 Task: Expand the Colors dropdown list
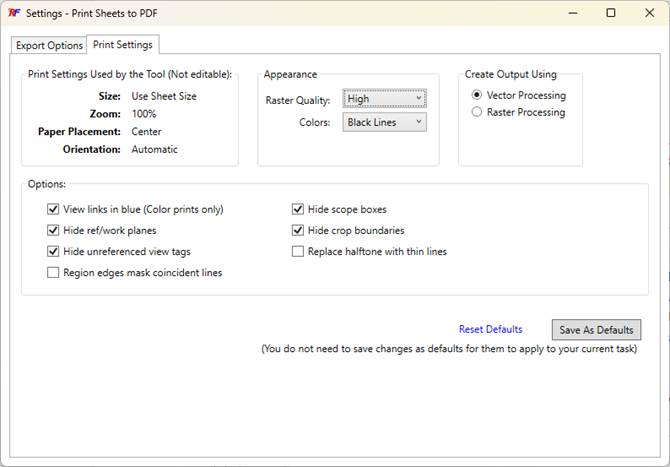tap(385, 122)
